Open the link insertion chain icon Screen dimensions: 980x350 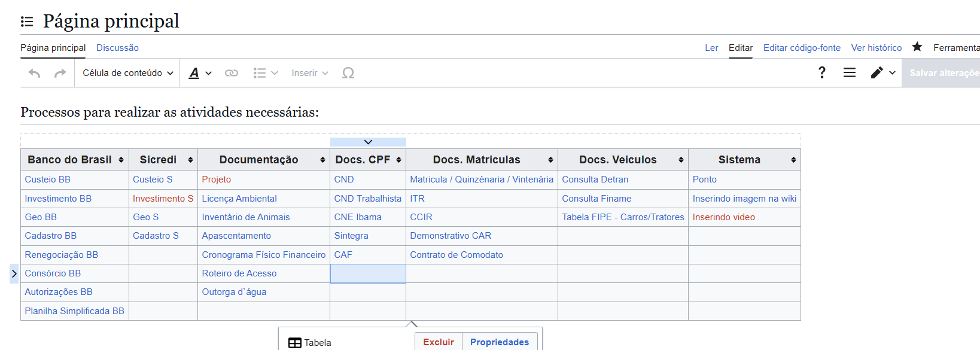(x=232, y=73)
